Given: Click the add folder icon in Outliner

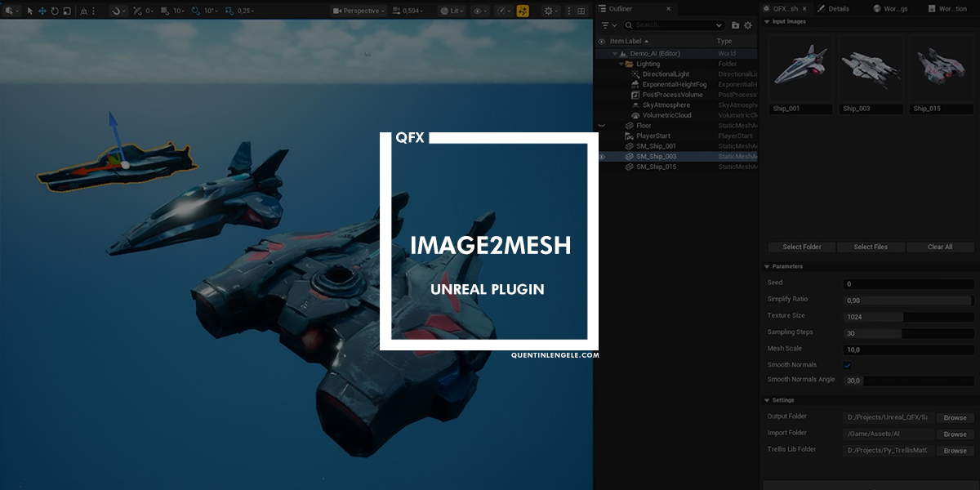Looking at the screenshot, I should [x=735, y=25].
